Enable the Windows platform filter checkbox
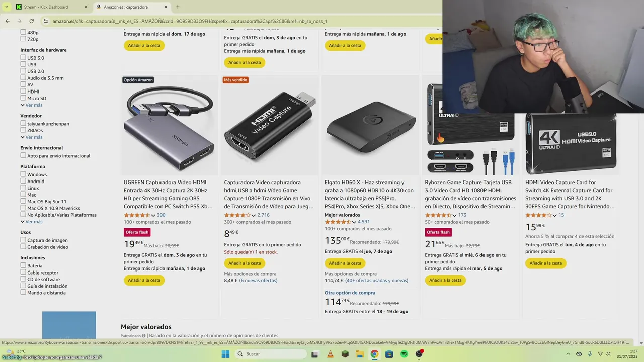644x362 pixels. click(x=23, y=174)
